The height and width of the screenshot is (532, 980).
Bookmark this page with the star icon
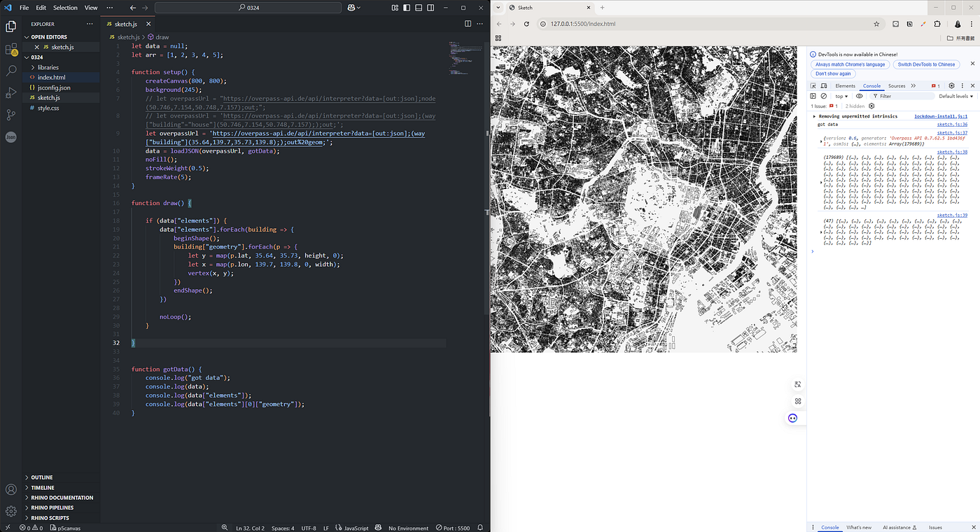pos(876,24)
